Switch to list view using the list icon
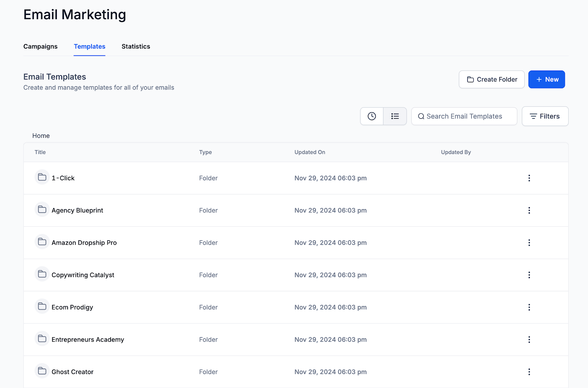The height and width of the screenshot is (388, 588). point(395,116)
